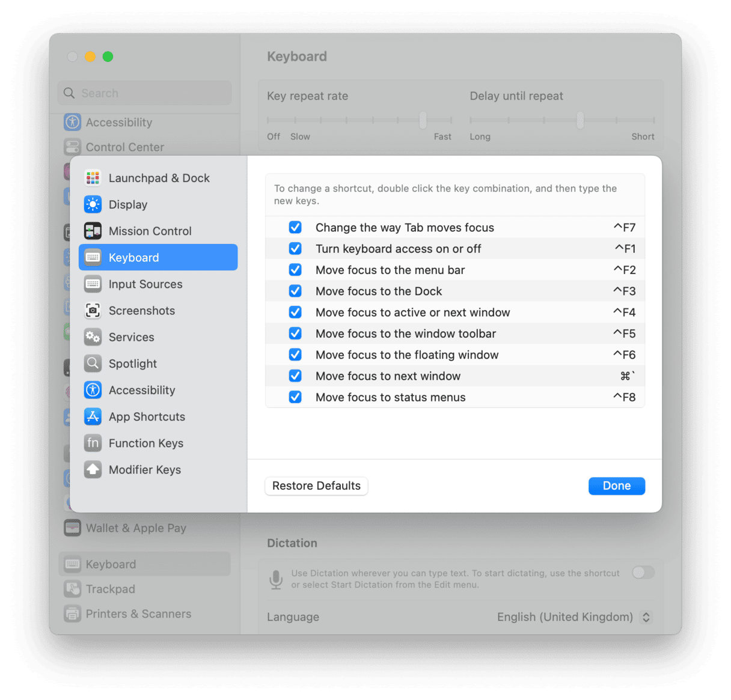Switch to Input Sources shortcuts category
Screen dimensions: 731x700
(x=145, y=284)
